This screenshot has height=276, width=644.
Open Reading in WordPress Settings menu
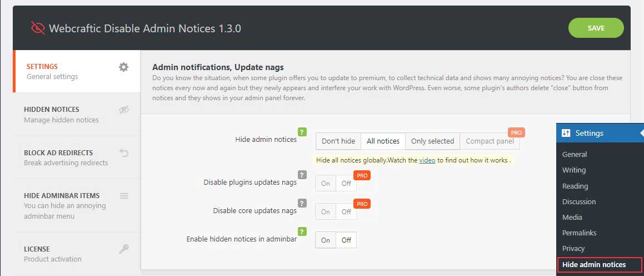575,186
